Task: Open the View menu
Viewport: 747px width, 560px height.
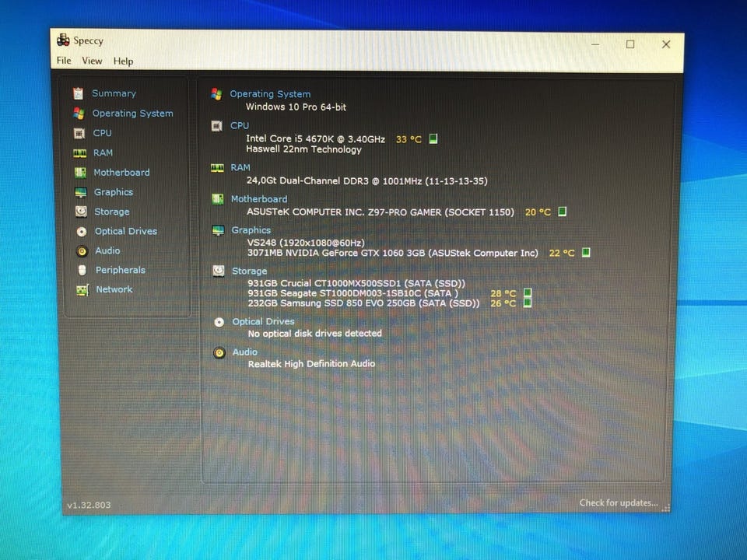Action: tap(92, 61)
